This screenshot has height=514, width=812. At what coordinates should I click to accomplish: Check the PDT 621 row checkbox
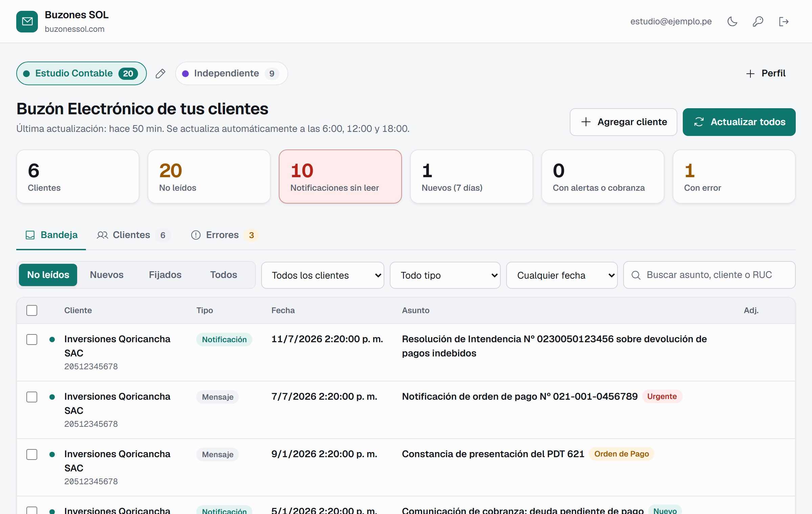[32, 454]
